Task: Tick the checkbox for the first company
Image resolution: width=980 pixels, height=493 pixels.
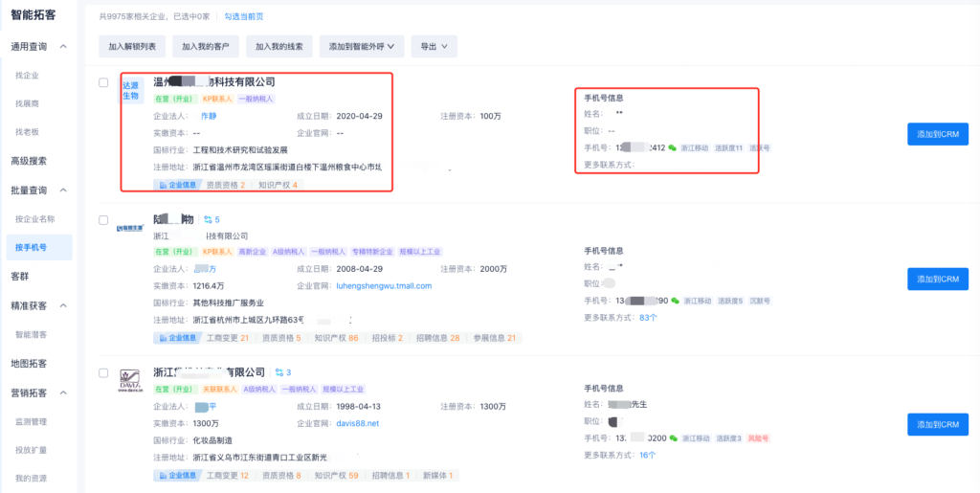Action: click(104, 83)
